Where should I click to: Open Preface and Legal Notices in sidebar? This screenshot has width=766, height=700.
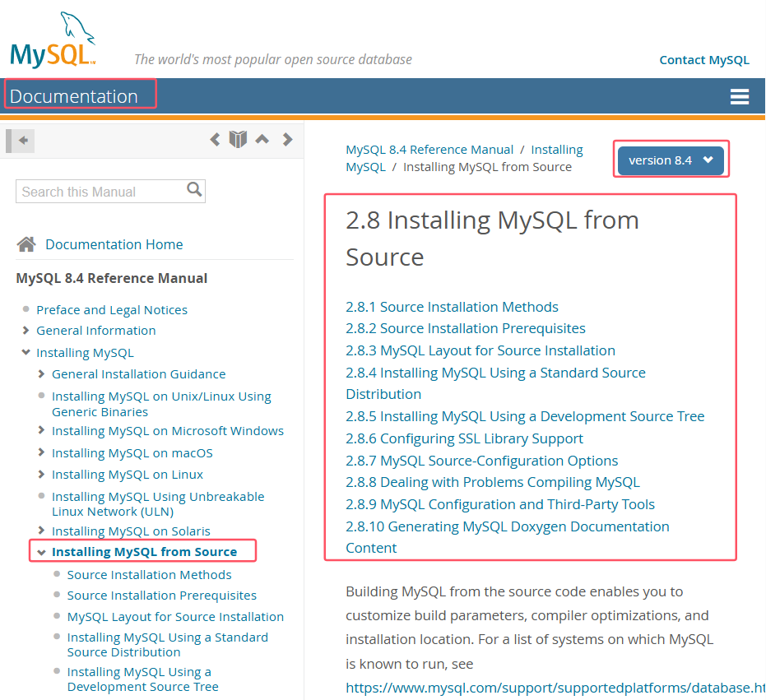coord(112,310)
